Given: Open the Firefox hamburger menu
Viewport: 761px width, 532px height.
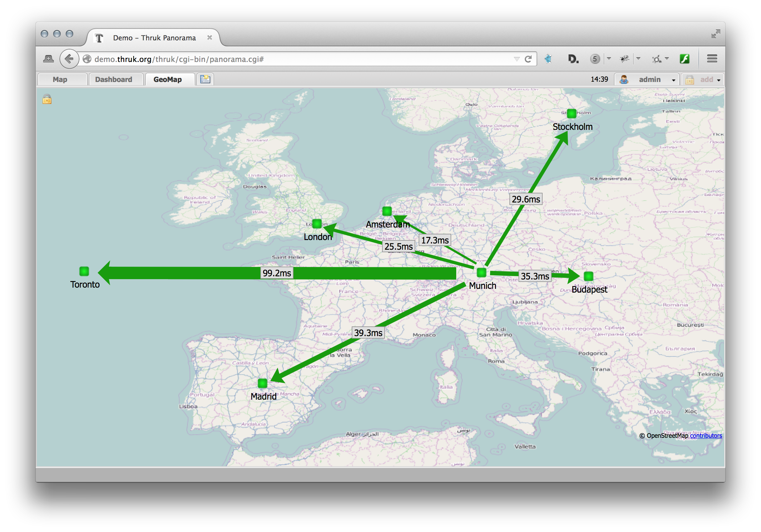Looking at the screenshot, I should point(712,59).
